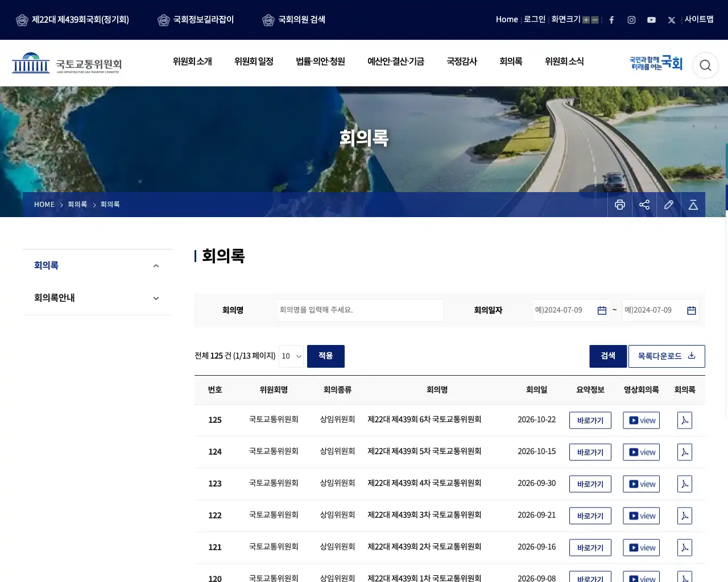Screen dimensions: 728x582
Task: Open the start date calendar icon
Action: (x=602, y=310)
